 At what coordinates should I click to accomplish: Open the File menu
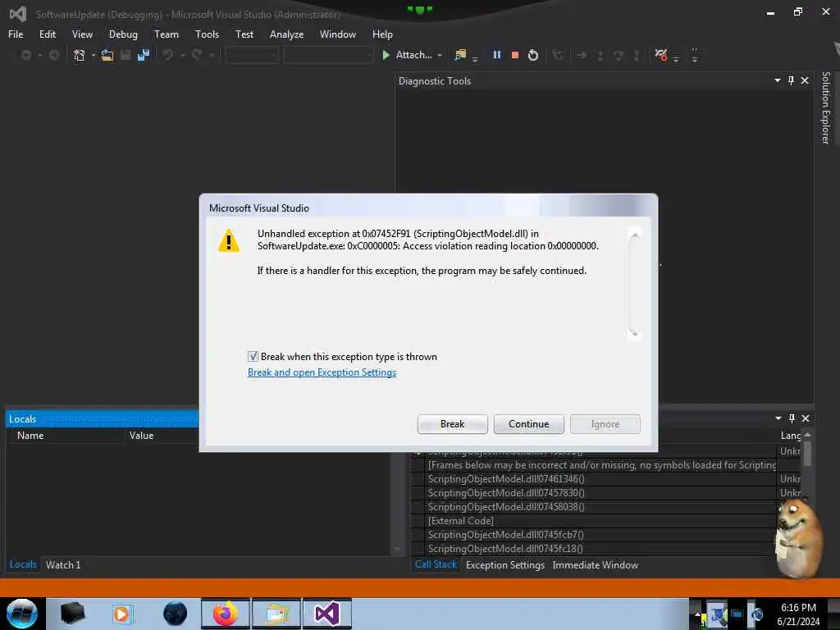(16, 34)
